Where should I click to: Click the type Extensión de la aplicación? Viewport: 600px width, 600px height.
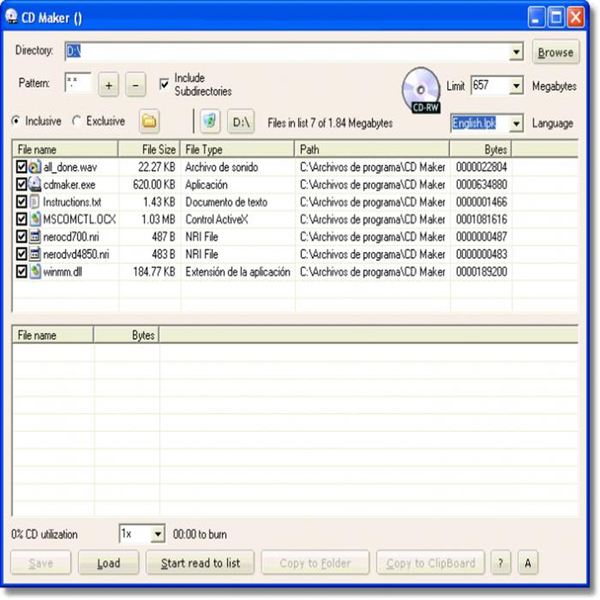click(238, 272)
